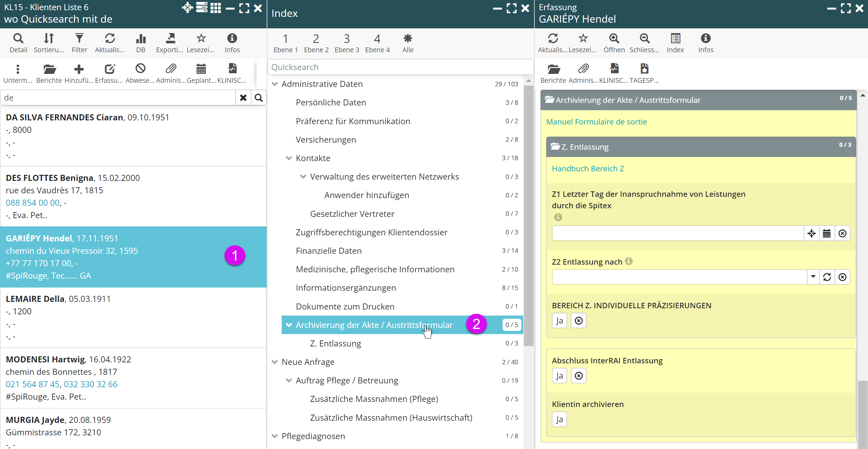Collapse the Administrative Daten section
This screenshot has height=449, width=868.
[275, 84]
